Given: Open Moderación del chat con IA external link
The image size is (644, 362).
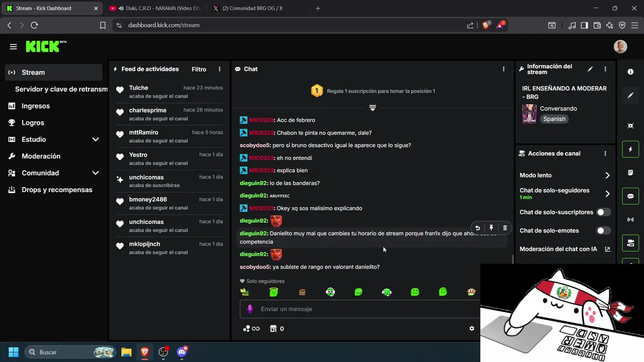Looking at the screenshot, I should pos(607,249).
